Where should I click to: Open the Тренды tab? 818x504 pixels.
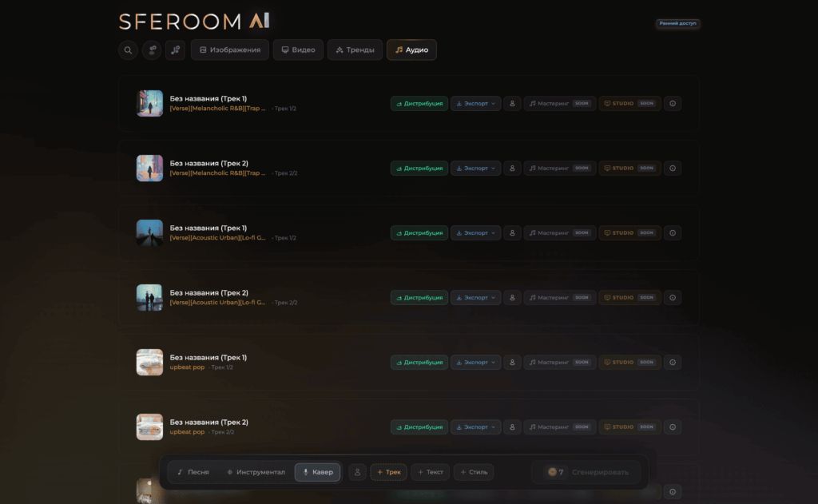pos(355,50)
